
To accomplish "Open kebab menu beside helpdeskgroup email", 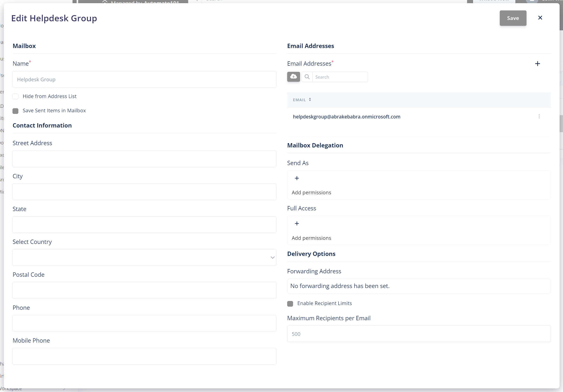I will coord(539,117).
